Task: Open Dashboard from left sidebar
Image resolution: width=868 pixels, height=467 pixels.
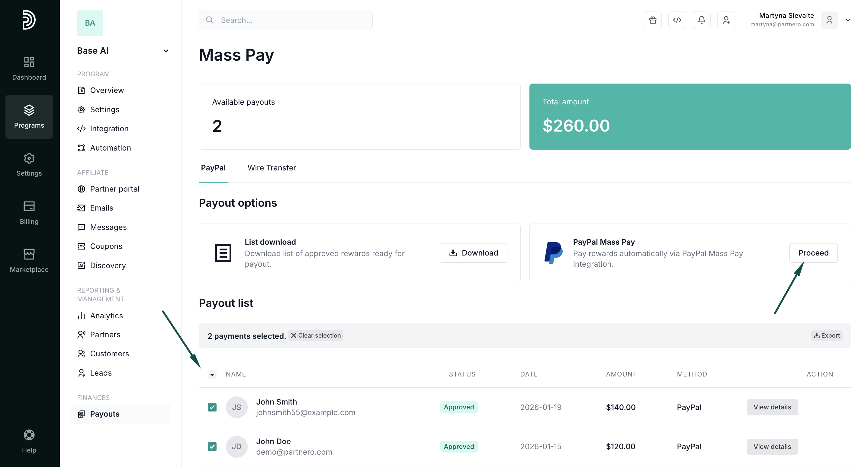Action: click(29, 68)
